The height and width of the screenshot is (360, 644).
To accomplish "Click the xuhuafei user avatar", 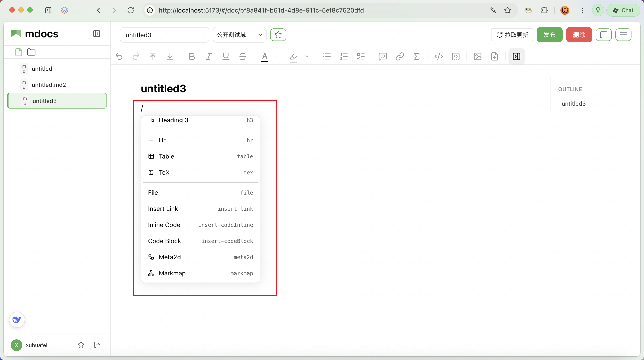I will coord(17,345).
